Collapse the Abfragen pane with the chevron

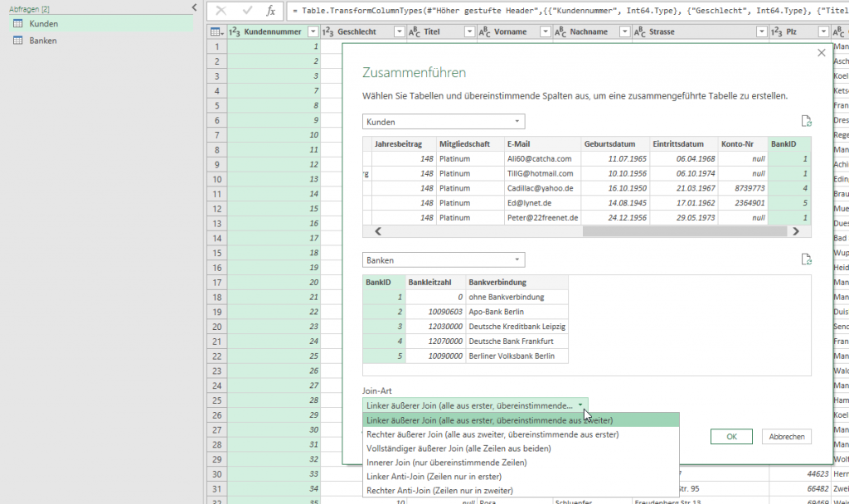pyautogui.click(x=194, y=7)
